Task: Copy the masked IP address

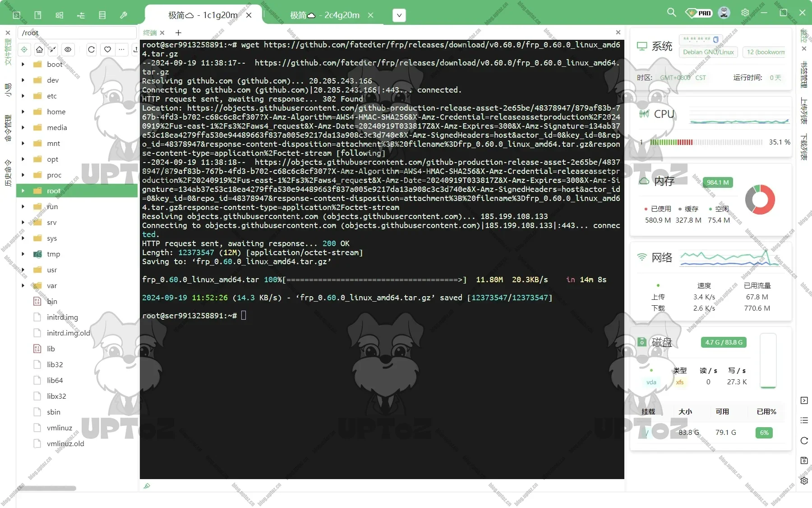Action: point(715,40)
